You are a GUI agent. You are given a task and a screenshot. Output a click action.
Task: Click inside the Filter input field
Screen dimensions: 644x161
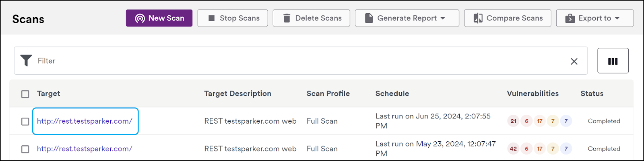tap(301, 61)
